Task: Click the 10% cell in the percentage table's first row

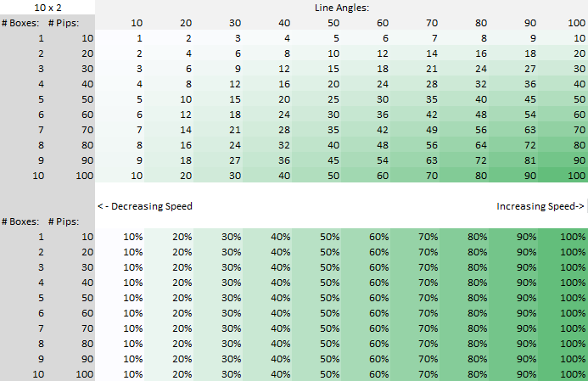Action: [x=132, y=237]
